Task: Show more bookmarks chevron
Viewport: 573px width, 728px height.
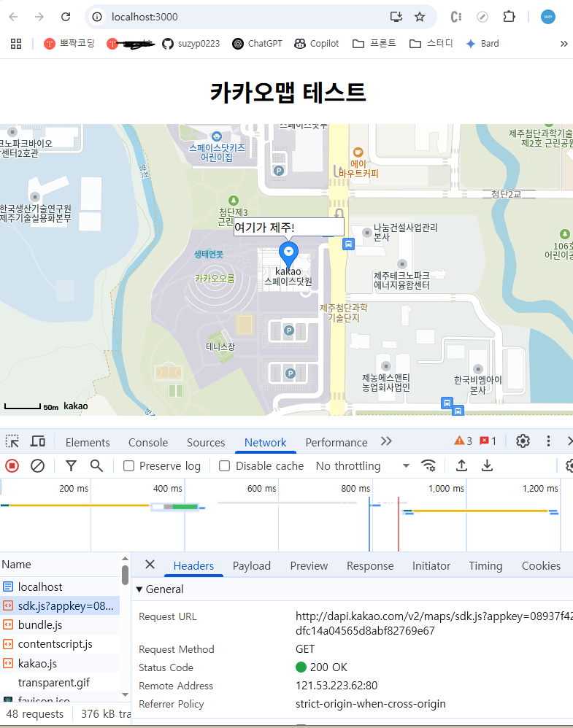Action: tap(564, 44)
